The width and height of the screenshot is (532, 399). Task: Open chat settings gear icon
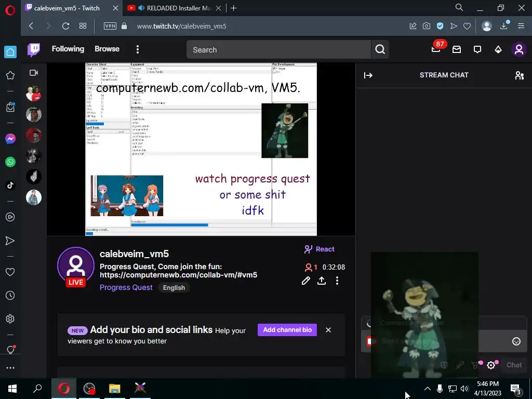tap(490, 365)
